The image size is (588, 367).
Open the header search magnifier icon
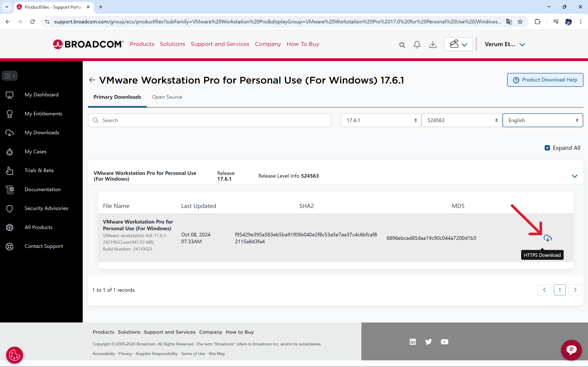coord(402,45)
